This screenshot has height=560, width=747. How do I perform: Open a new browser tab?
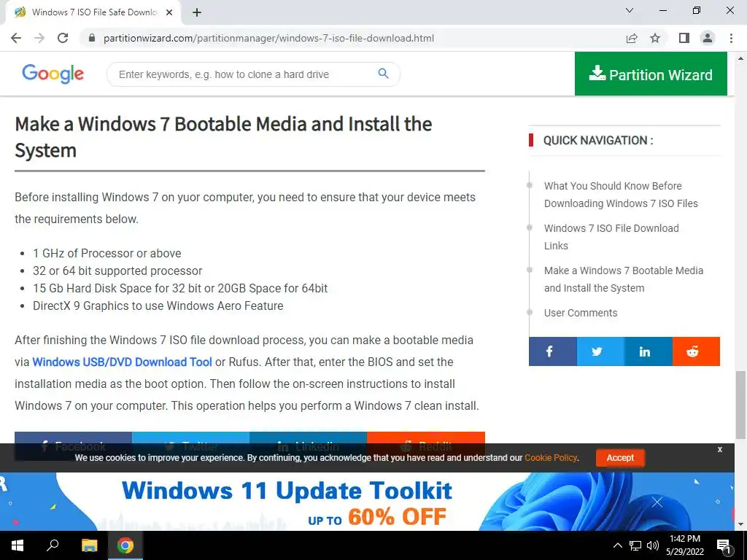pyautogui.click(x=197, y=13)
